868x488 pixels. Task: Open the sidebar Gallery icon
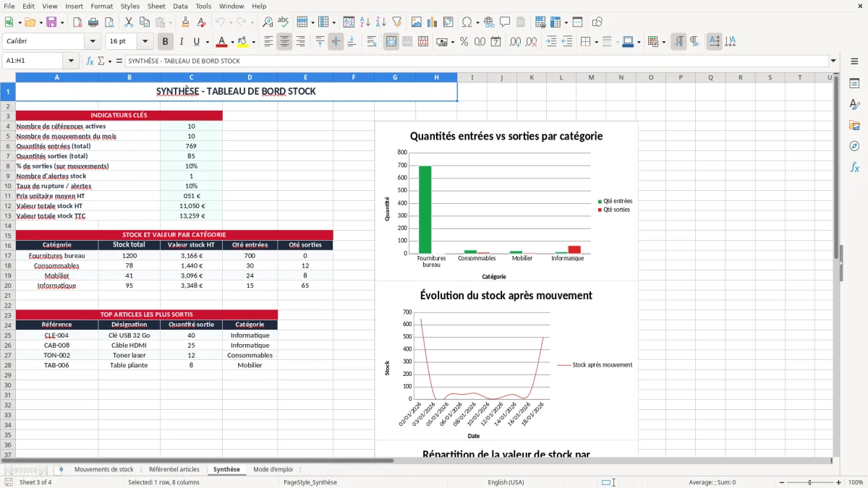pos(854,125)
